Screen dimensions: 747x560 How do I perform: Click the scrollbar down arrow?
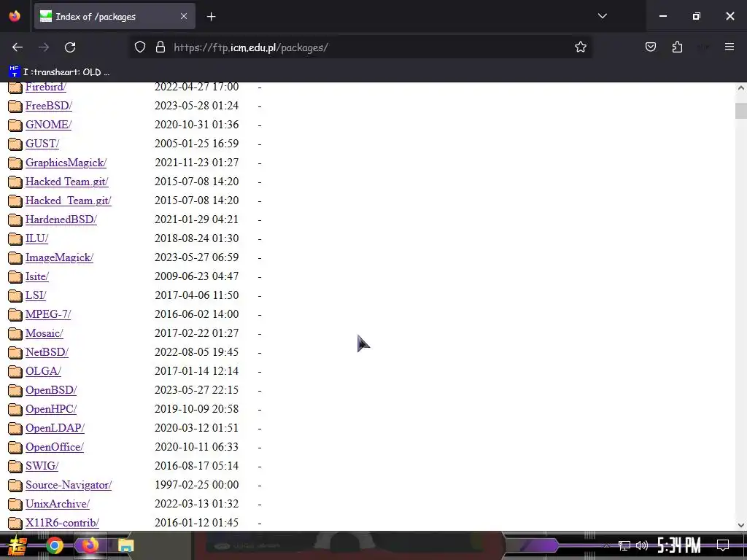click(741, 525)
